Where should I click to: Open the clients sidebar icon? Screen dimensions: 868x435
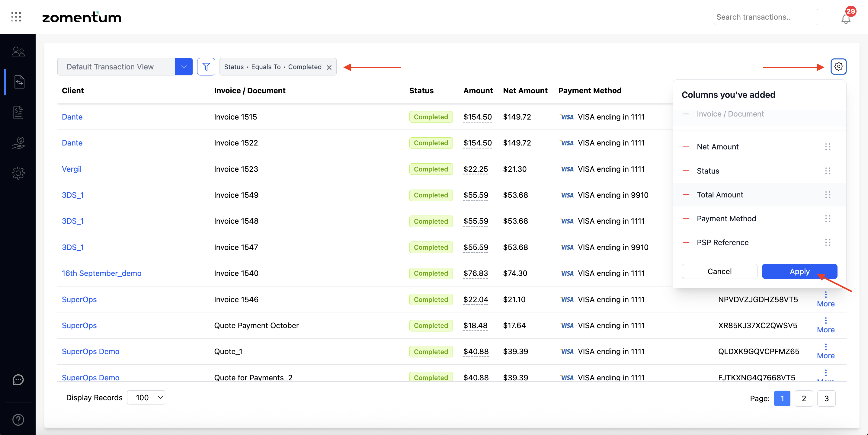18,52
